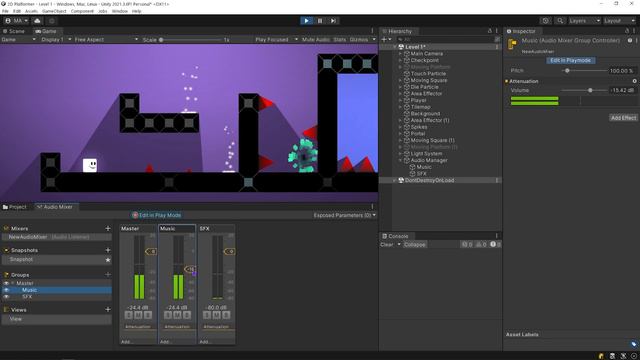Toggle the Stats overlay

pos(340,40)
